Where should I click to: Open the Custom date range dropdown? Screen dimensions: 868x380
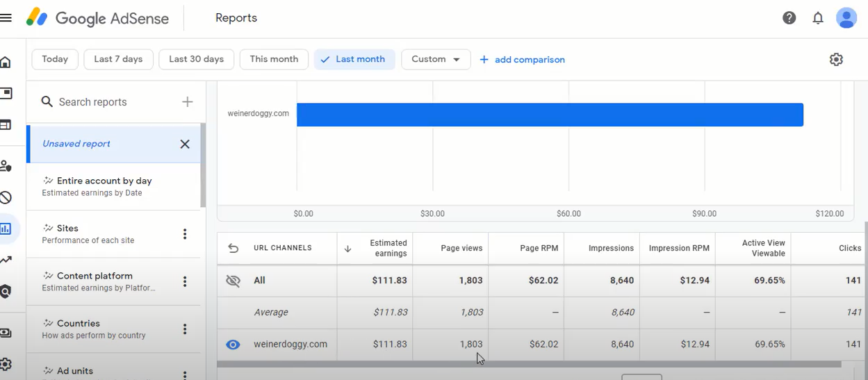(x=436, y=59)
